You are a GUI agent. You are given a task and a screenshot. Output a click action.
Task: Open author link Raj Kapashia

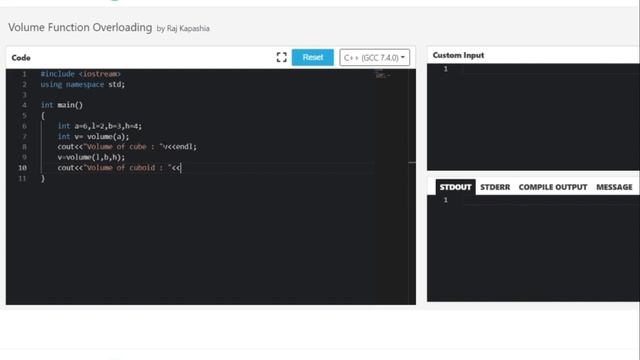click(x=188, y=29)
